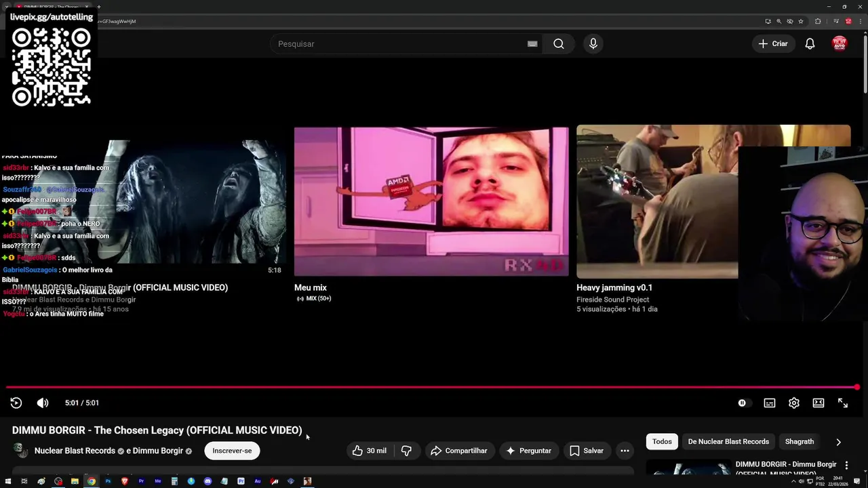Screen dimensions: 868x488
Task: Click the Heavy jamming v0.1 title
Action: pyautogui.click(x=614, y=287)
